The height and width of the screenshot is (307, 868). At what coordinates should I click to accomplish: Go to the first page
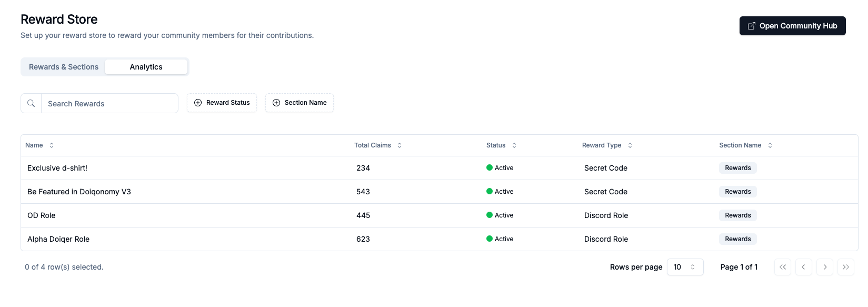[782, 267]
